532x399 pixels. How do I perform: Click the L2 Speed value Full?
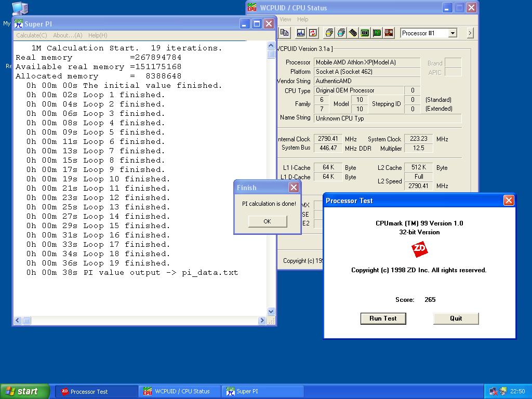[x=418, y=177]
